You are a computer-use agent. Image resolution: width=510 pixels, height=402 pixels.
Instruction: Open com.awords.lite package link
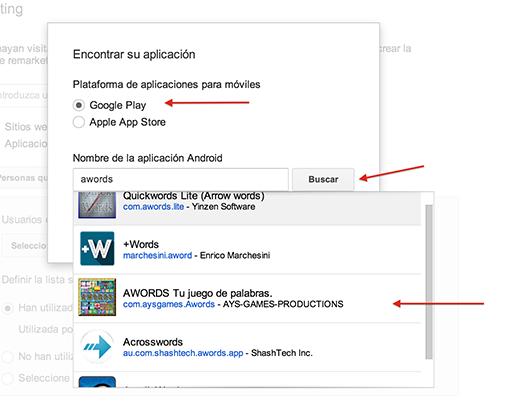(153, 207)
